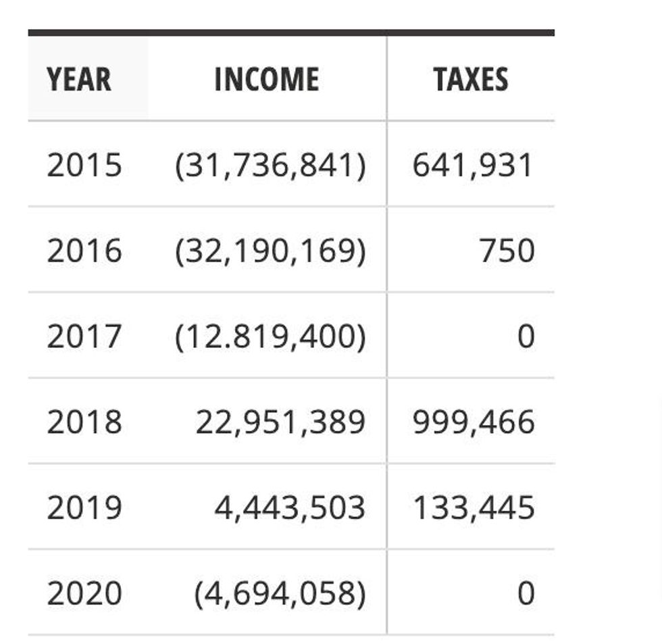Select the 2016 year cell
Screen dimensions: 662x644
tap(84, 251)
